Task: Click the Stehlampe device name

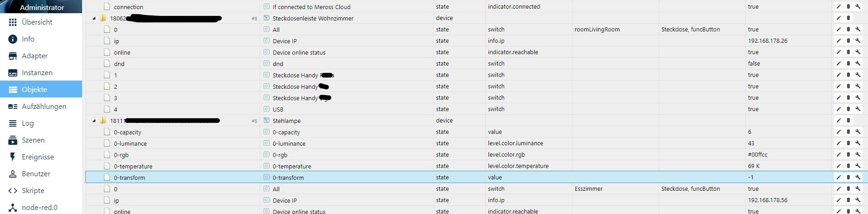Action: tap(286, 121)
